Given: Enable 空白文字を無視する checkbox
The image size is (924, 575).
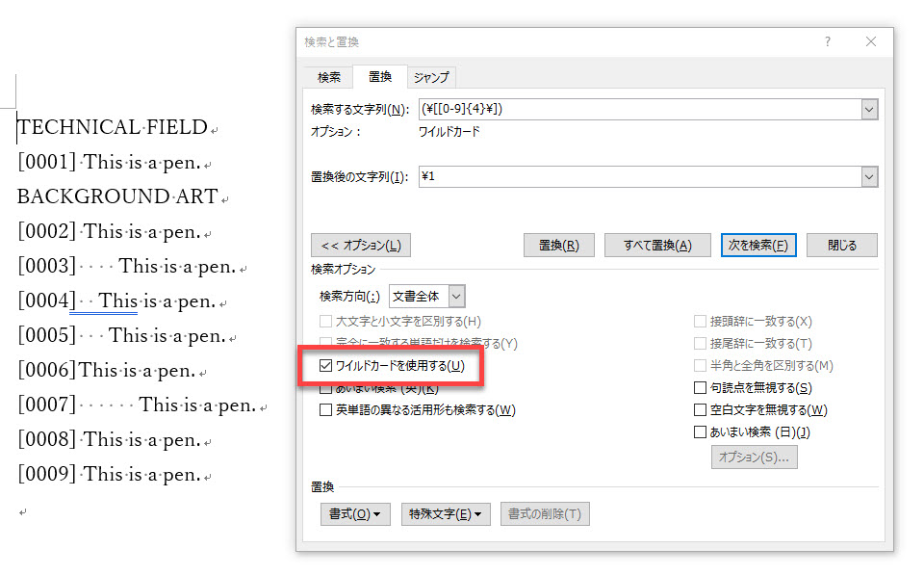Looking at the screenshot, I should (x=701, y=410).
